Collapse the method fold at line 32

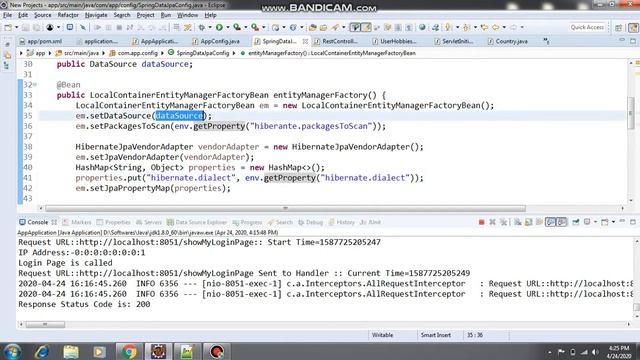pos(35,84)
